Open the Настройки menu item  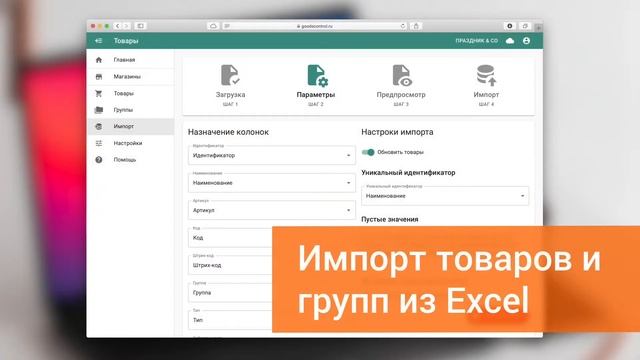pos(131,143)
